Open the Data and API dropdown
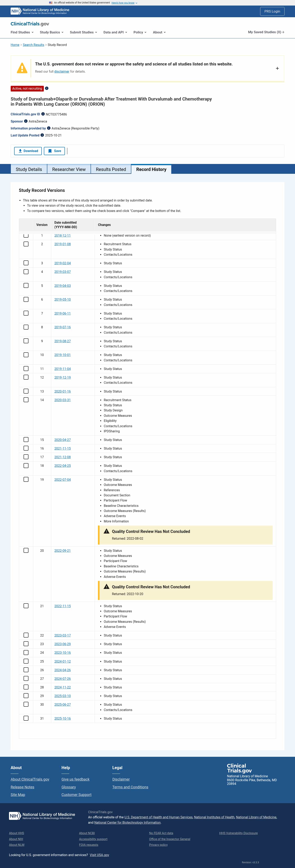 115,32
